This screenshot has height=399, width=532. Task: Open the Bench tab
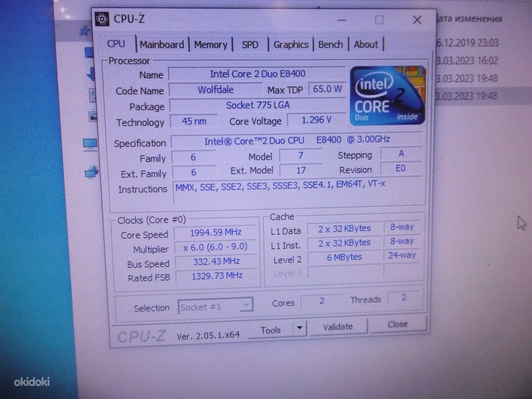pos(330,44)
